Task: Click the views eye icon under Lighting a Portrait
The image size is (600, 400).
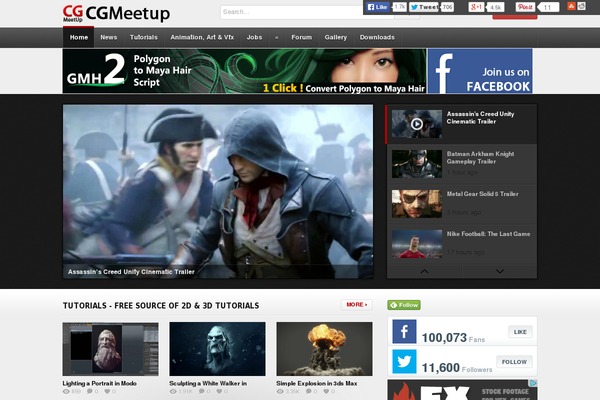Action: (x=66, y=392)
